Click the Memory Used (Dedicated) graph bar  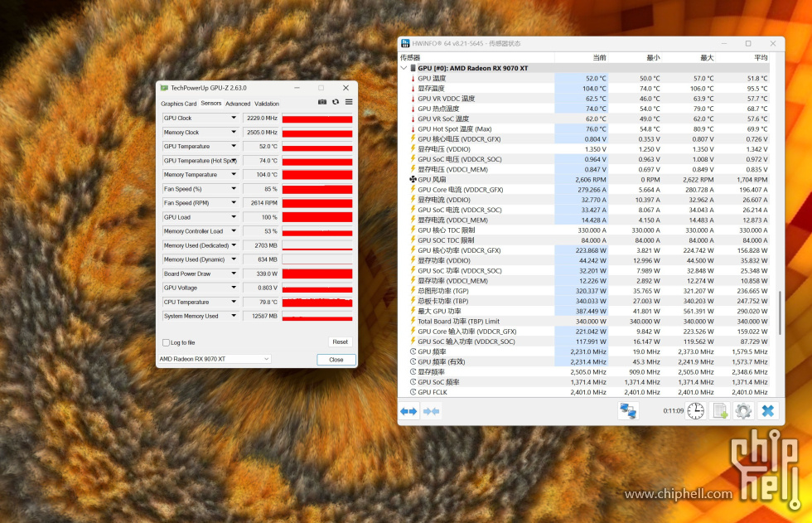pyautogui.click(x=317, y=245)
